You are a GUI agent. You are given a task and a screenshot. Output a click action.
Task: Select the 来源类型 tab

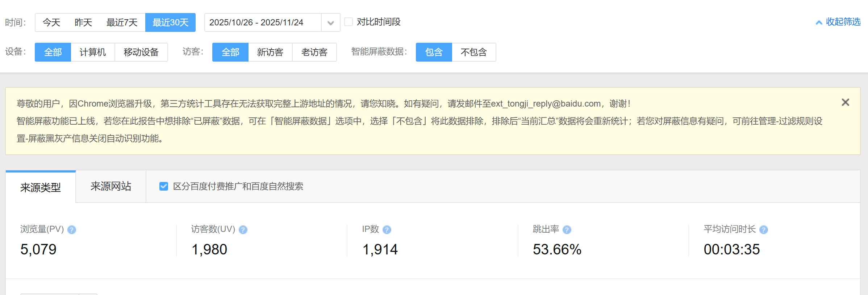tap(41, 187)
